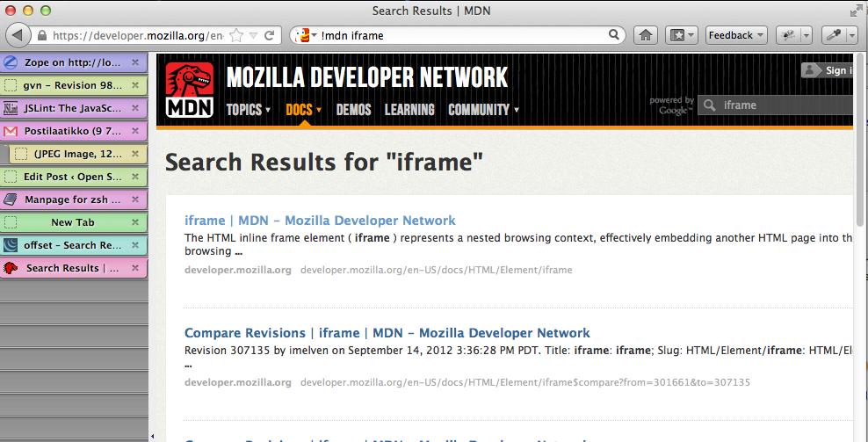The width and height of the screenshot is (868, 442).
Task: Reload the page using the refresh icon
Action: pyautogui.click(x=270, y=35)
